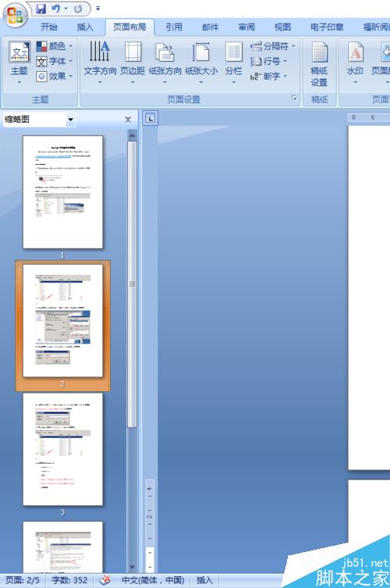Switch to the 视图 ribbon tab

tap(282, 27)
